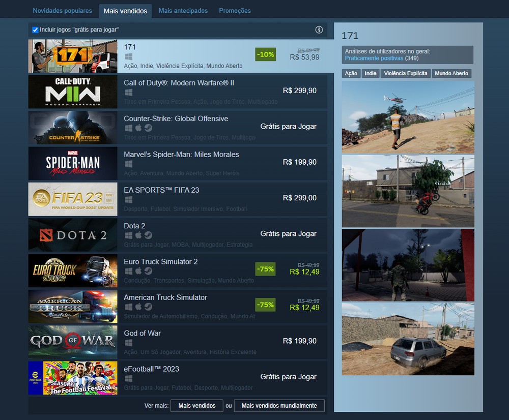The height and width of the screenshot is (420, 509).
Task: Click Windows icon under Call of Duty Modern Warfare II
Action: [x=129, y=93]
